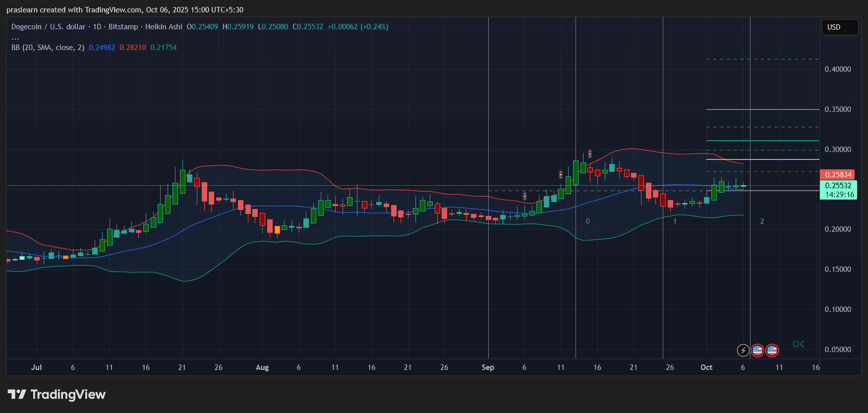The width and height of the screenshot is (868, 413).
Task: Click the second US flag economic event
Action: click(x=772, y=351)
